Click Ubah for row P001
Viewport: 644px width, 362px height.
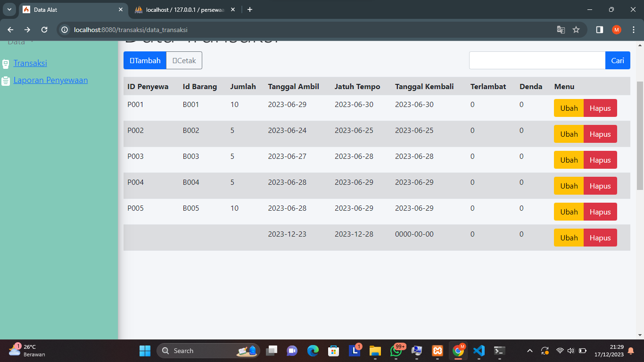pyautogui.click(x=569, y=108)
